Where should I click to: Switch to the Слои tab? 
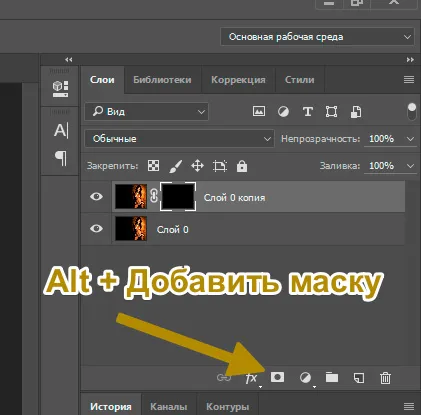(102, 80)
